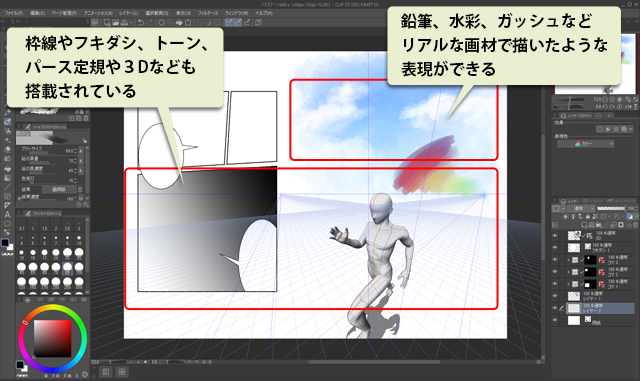Viewport: 640px width, 381px height.
Task: Hide the 用紙 paper layer
Action: (555, 321)
